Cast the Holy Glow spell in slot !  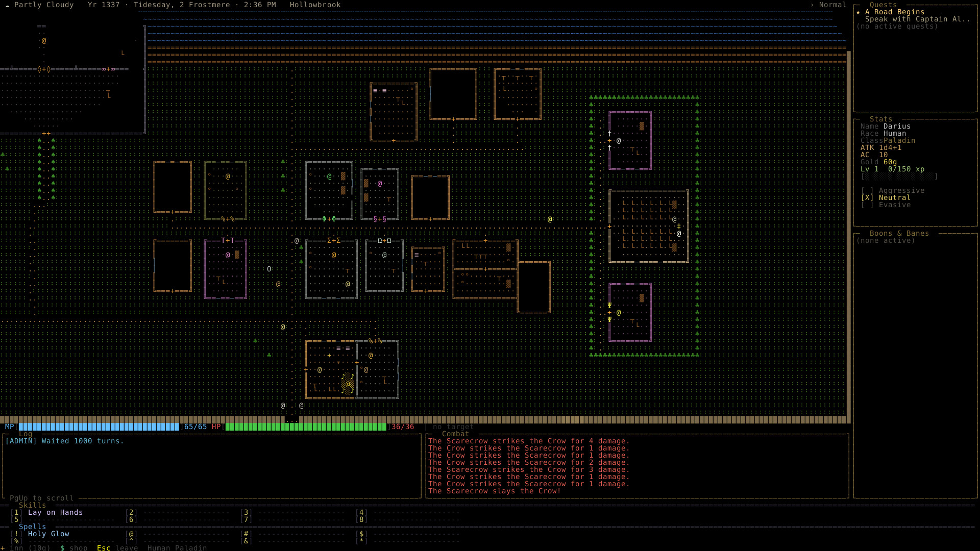[41, 534]
